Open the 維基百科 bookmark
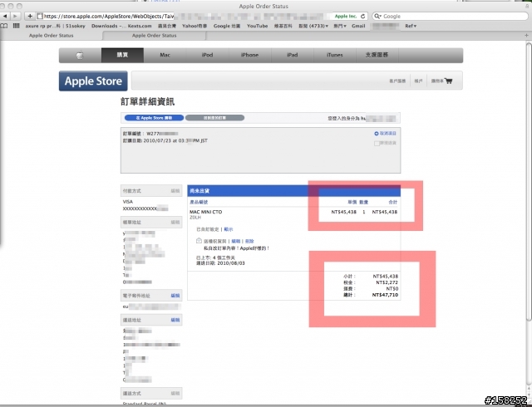 pos(283,26)
